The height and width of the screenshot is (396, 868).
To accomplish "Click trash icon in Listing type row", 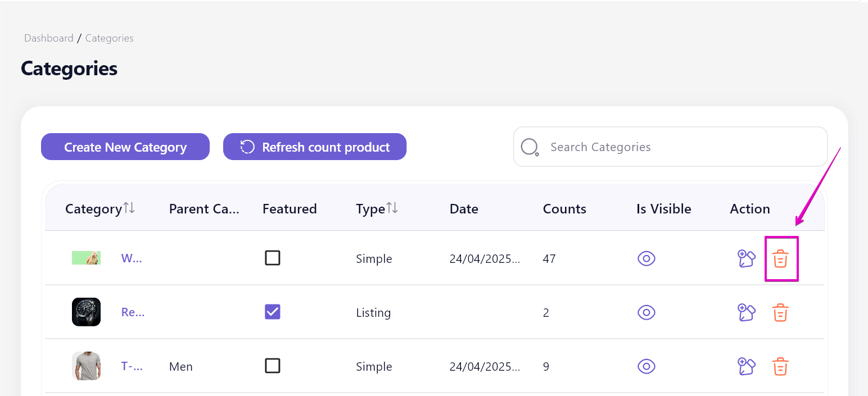I will tap(780, 313).
